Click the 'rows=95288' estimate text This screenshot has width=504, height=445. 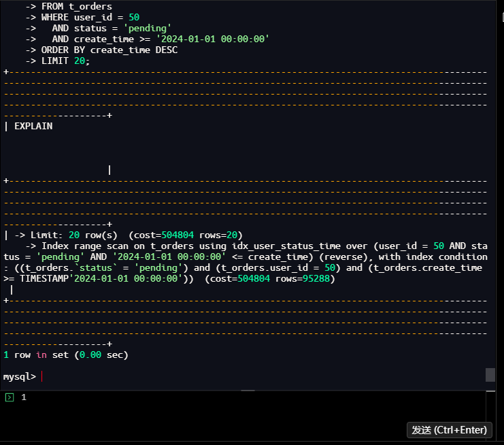[x=303, y=278]
